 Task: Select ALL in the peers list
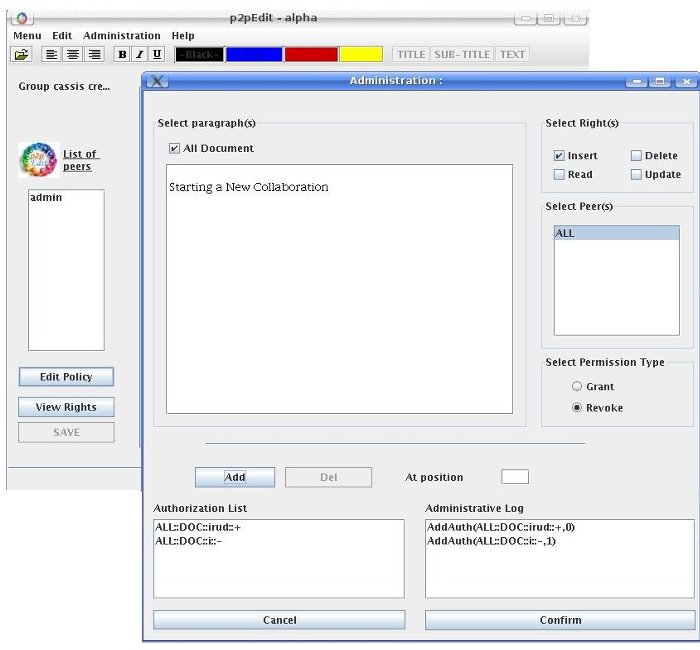tap(616, 233)
